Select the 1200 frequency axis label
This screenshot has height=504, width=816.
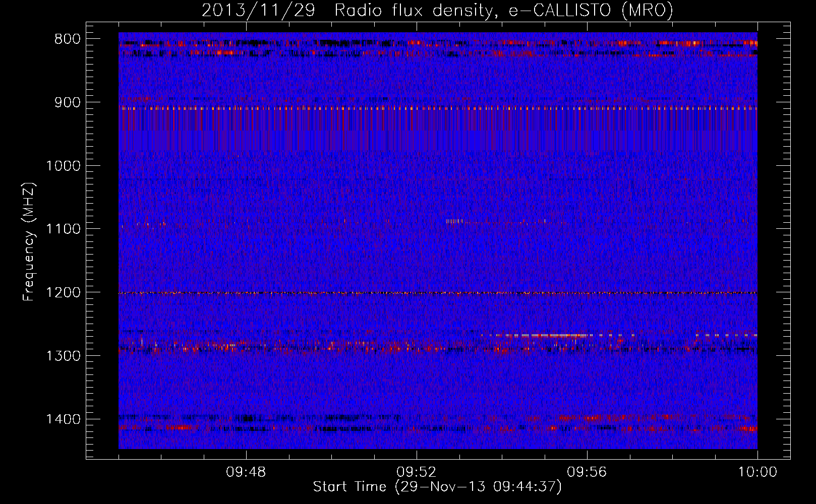(63, 293)
